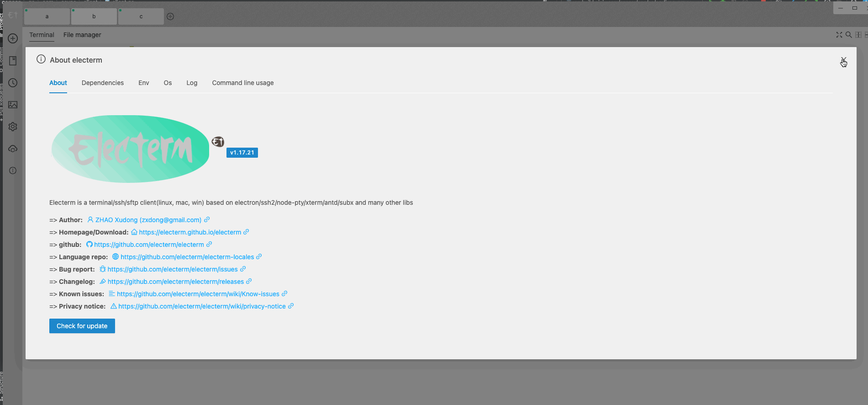Click the '=> Author:' label
Viewport: 868px width, 405px height.
point(66,220)
